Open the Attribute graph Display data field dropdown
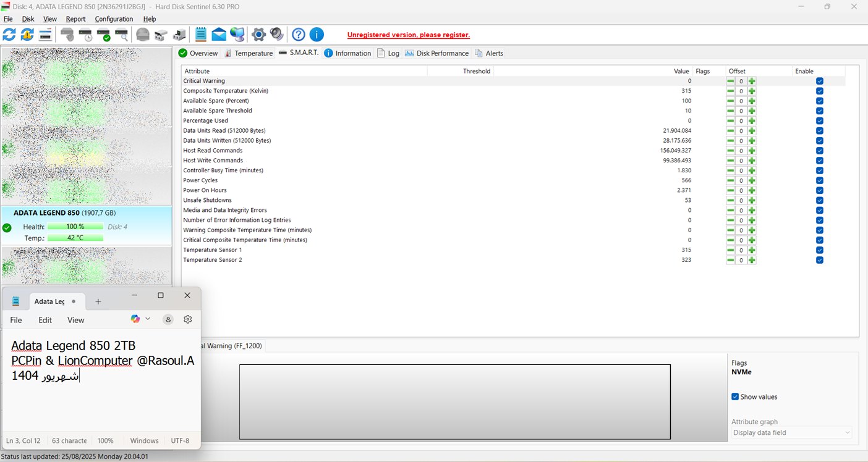The image size is (868, 462). 791,432
